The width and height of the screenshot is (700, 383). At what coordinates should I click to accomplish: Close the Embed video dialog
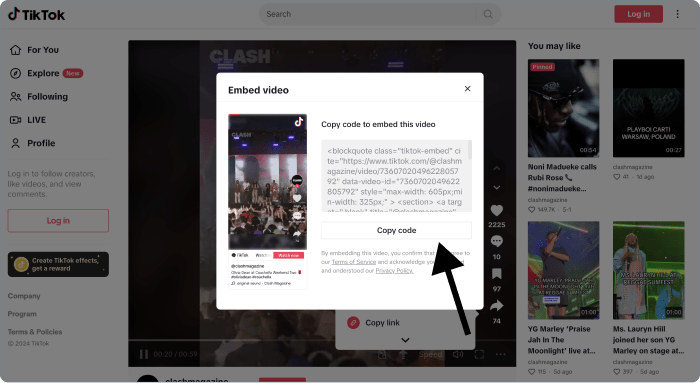(x=467, y=89)
